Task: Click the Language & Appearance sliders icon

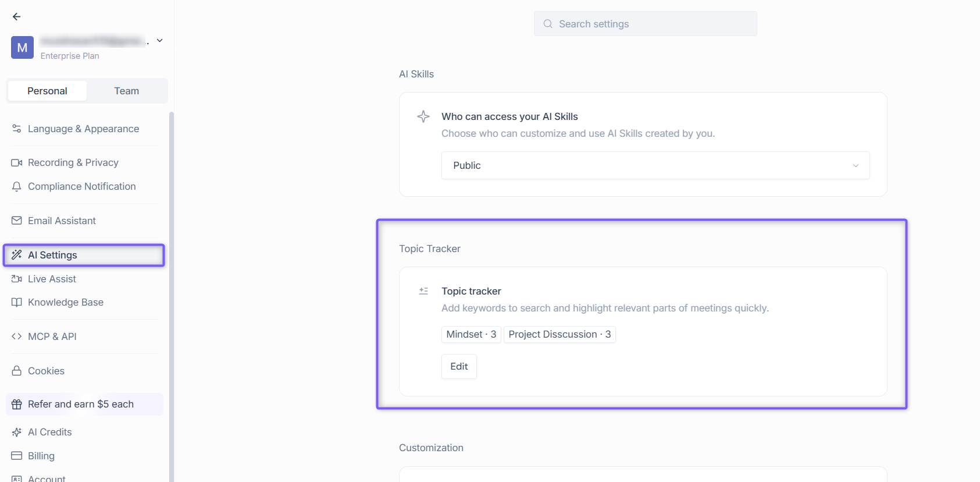Action: click(x=17, y=129)
